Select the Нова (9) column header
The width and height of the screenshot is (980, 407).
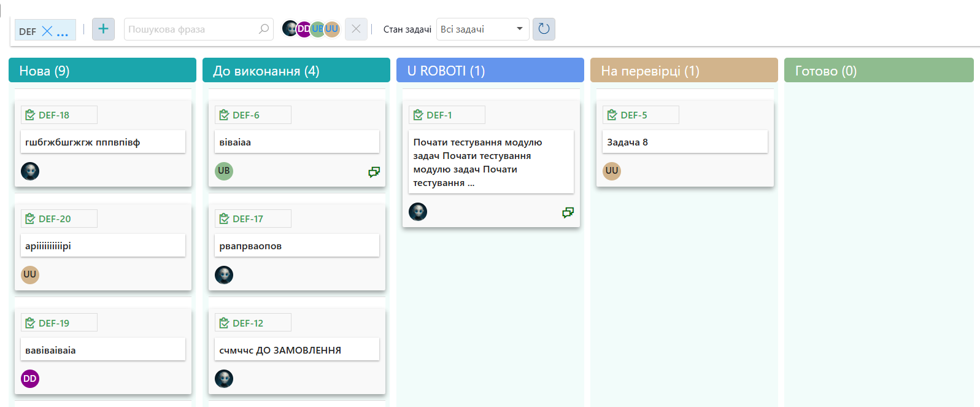pyautogui.click(x=102, y=71)
